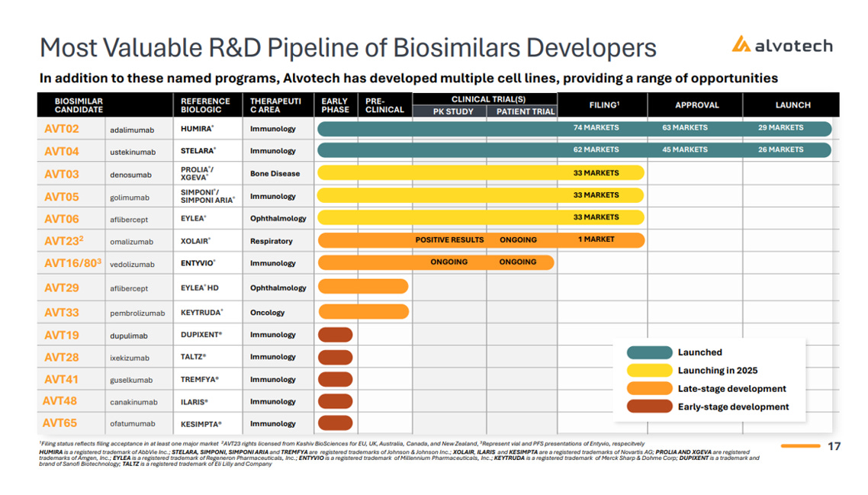Viewport: 868px width, 495px height.
Task: Click the Reference Biologic column header
Action: point(205,105)
